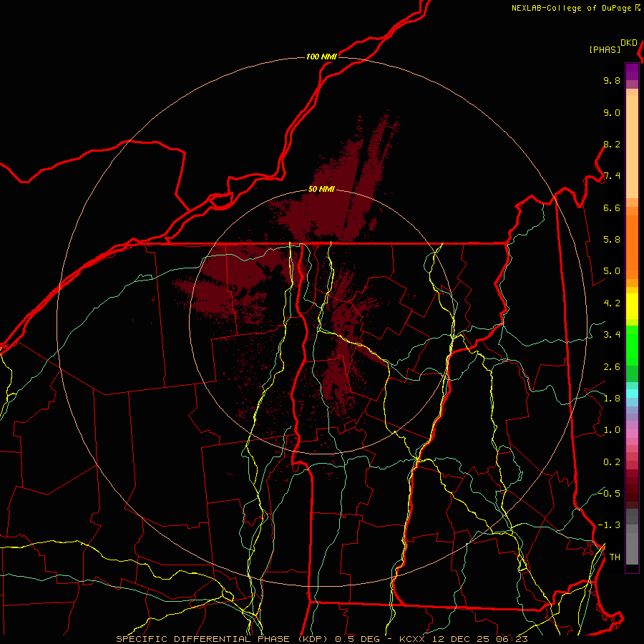Click the TH threshold label on scale
The height and width of the screenshot is (644, 644).
(x=615, y=557)
